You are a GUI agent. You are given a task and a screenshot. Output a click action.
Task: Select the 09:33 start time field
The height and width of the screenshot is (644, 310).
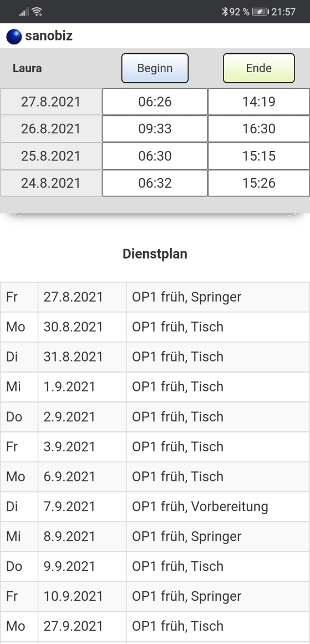point(155,129)
